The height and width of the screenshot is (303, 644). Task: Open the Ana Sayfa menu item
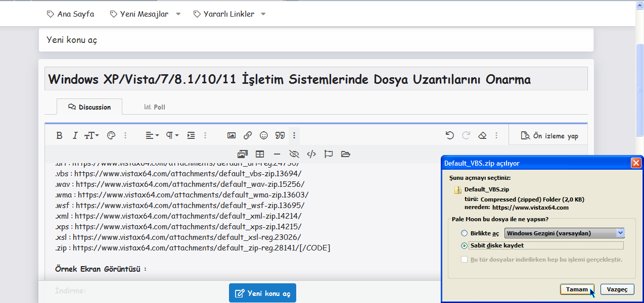pyautogui.click(x=70, y=14)
